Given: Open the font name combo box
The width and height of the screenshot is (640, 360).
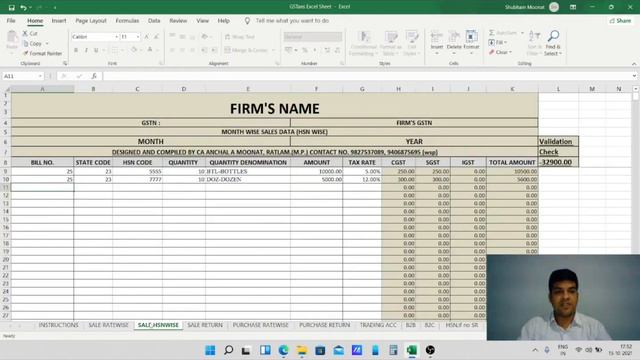Looking at the screenshot, I should [x=95, y=37].
